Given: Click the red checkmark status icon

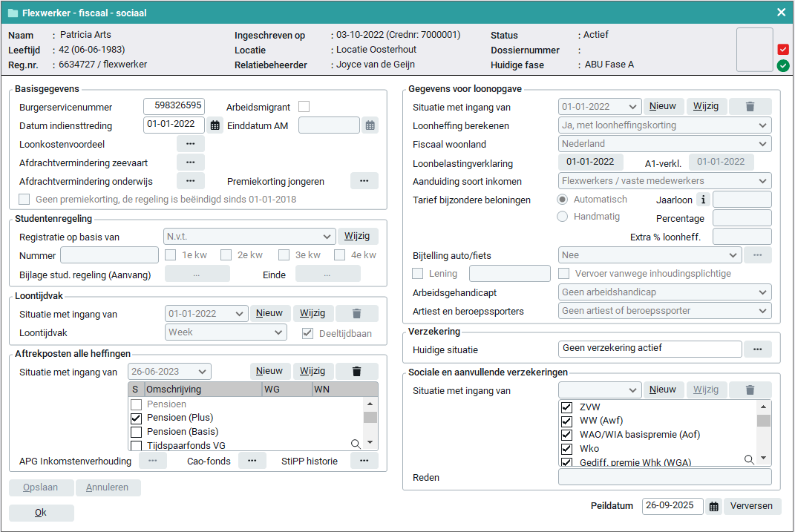Looking at the screenshot, I should pos(783,50).
